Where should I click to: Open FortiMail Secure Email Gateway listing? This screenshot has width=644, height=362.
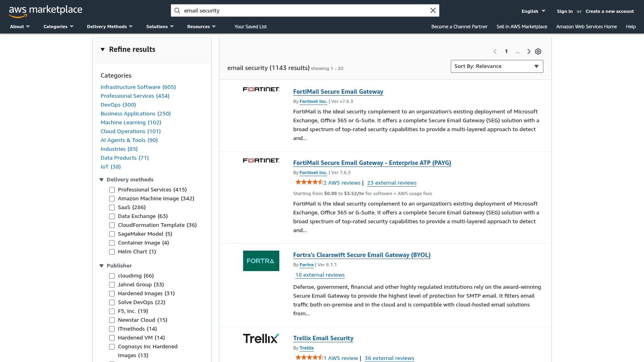[x=338, y=92]
